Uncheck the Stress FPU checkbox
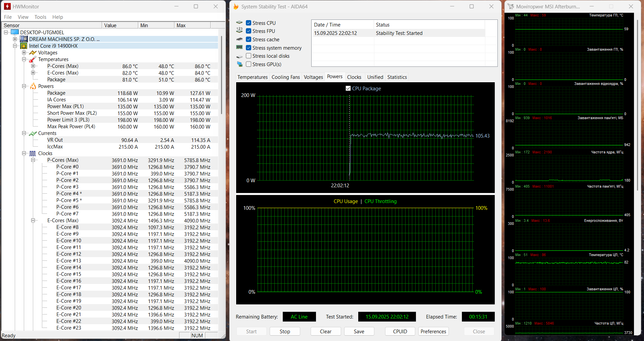 (x=249, y=31)
